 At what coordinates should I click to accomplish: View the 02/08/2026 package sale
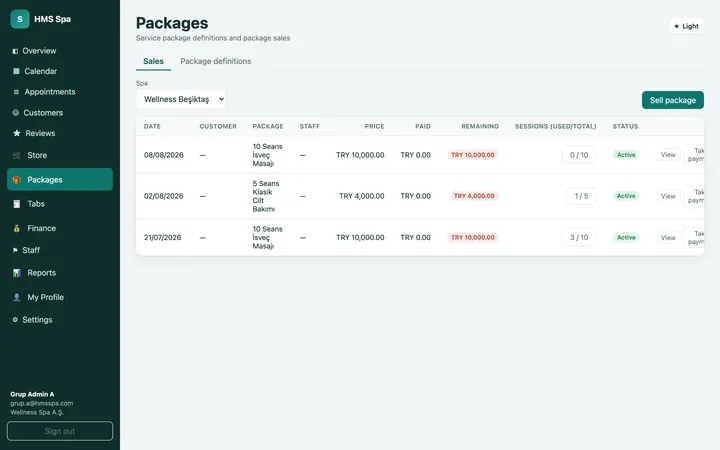pos(668,196)
